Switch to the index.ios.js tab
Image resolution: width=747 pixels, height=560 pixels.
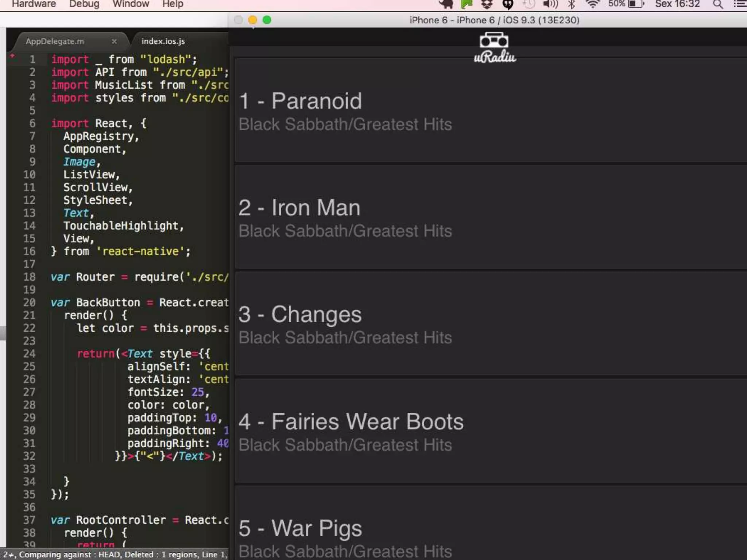[x=163, y=41]
